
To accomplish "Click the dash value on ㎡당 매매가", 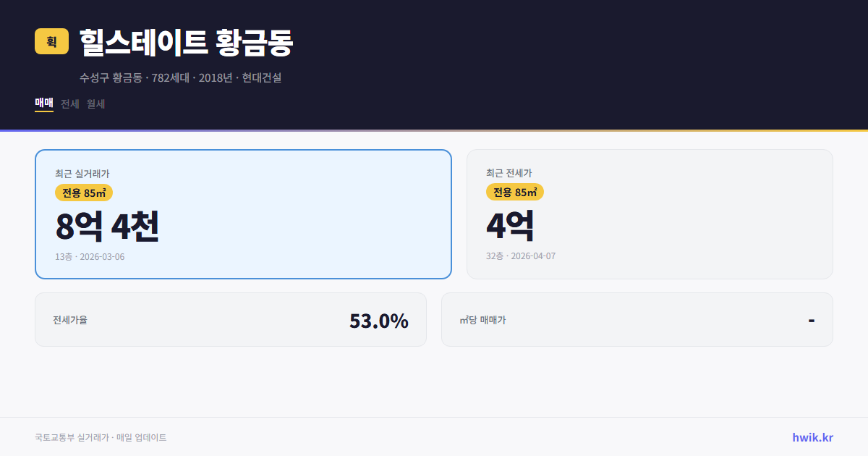I will point(812,319).
